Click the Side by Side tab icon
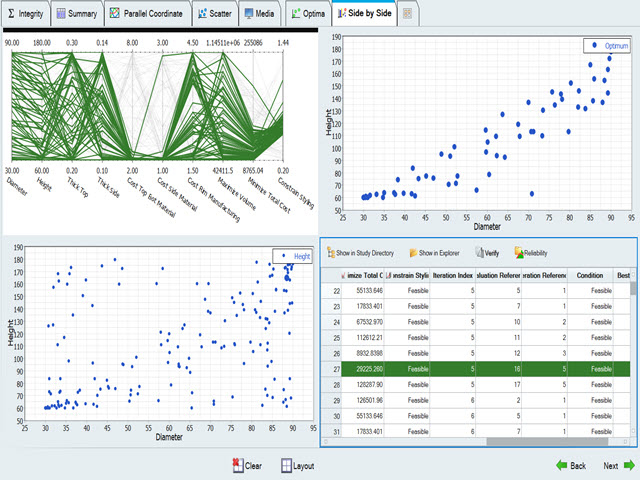 (342, 13)
